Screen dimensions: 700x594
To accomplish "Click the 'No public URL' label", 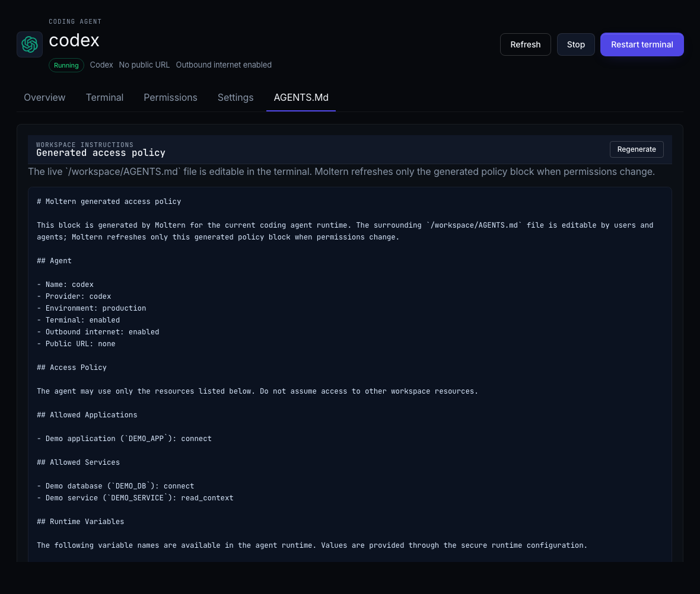I will coord(144,65).
